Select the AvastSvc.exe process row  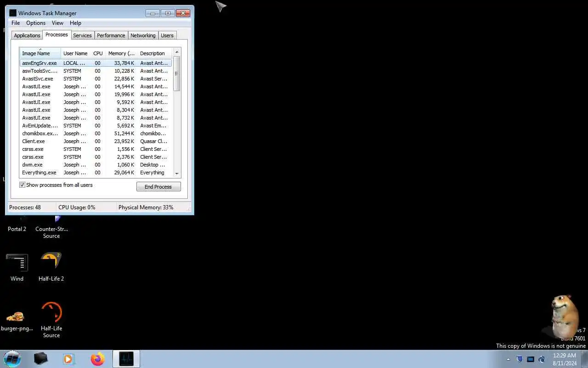coord(96,79)
